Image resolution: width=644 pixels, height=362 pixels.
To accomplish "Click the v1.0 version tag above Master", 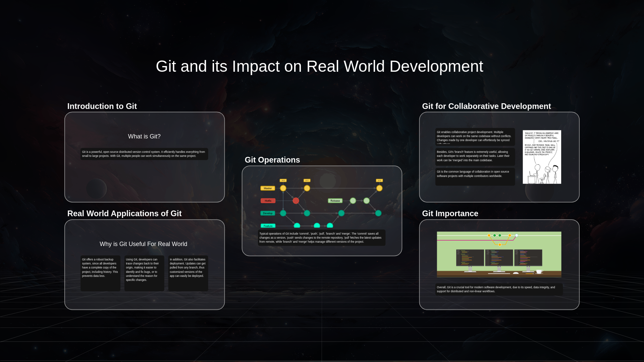I will [x=283, y=180].
